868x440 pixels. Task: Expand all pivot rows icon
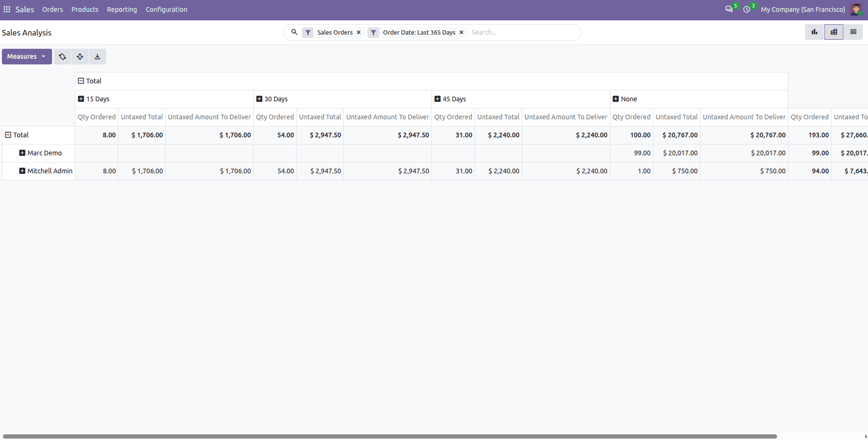(x=80, y=57)
